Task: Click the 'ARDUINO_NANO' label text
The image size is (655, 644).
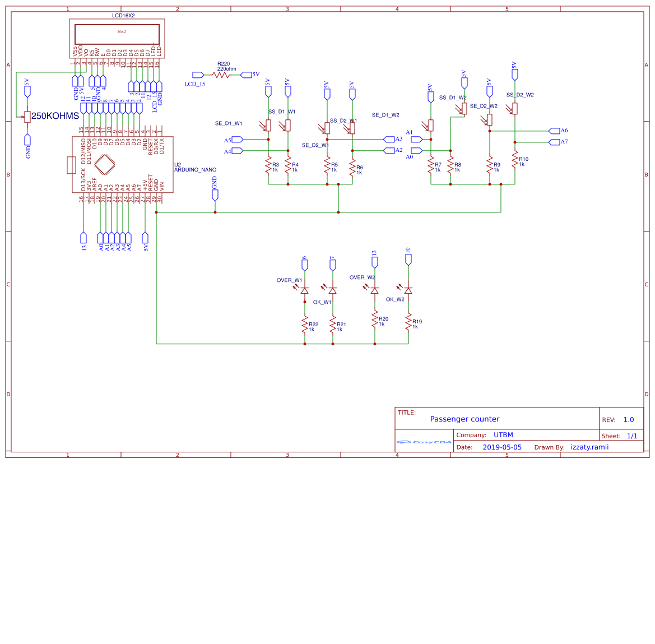Action: tap(195, 170)
